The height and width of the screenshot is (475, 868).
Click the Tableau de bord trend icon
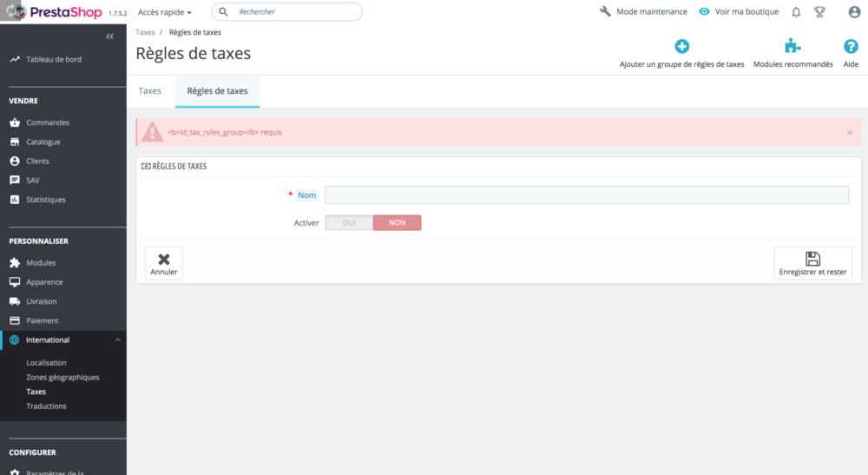[15, 59]
